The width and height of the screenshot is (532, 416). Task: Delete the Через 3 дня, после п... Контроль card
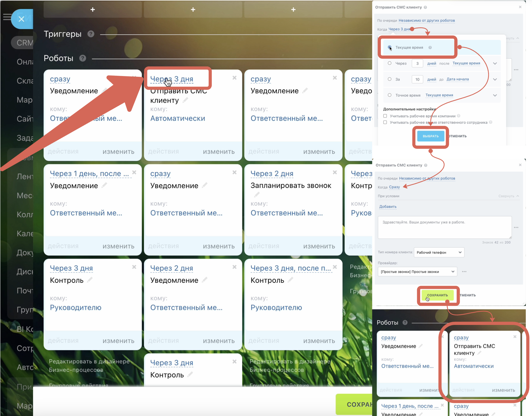335,267
